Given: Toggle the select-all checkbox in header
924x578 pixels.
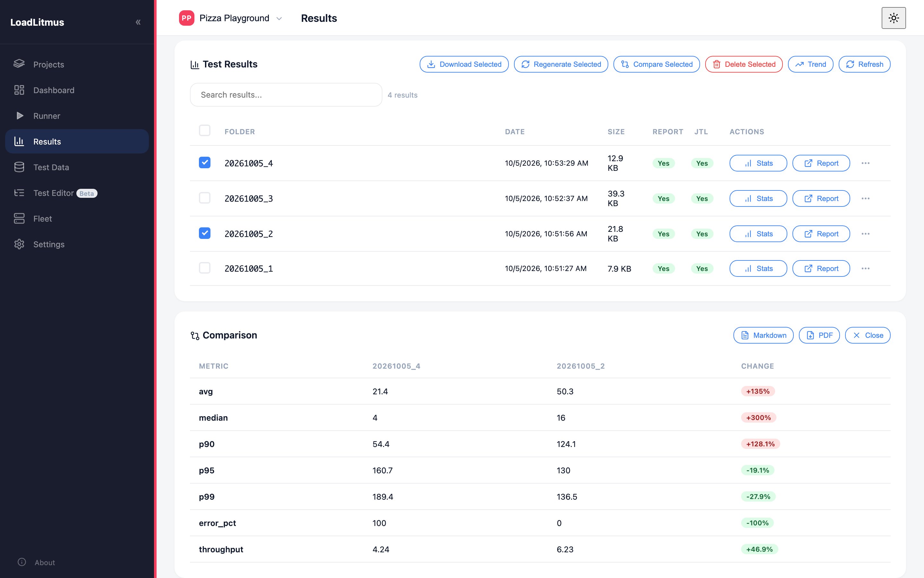Looking at the screenshot, I should pyautogui.click(x=205, y=130).
